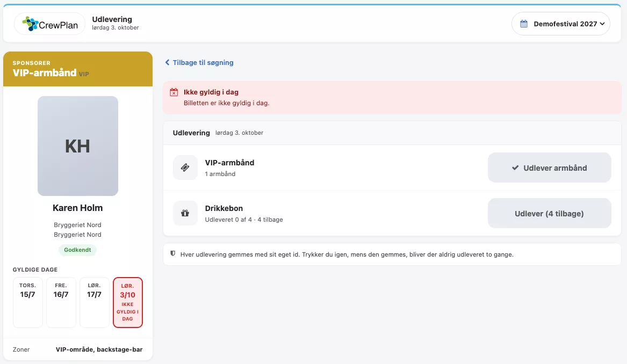This screenshot has width=627, height=364.
Task: Click the Godkendt status badge
Action: pos(77,250)
